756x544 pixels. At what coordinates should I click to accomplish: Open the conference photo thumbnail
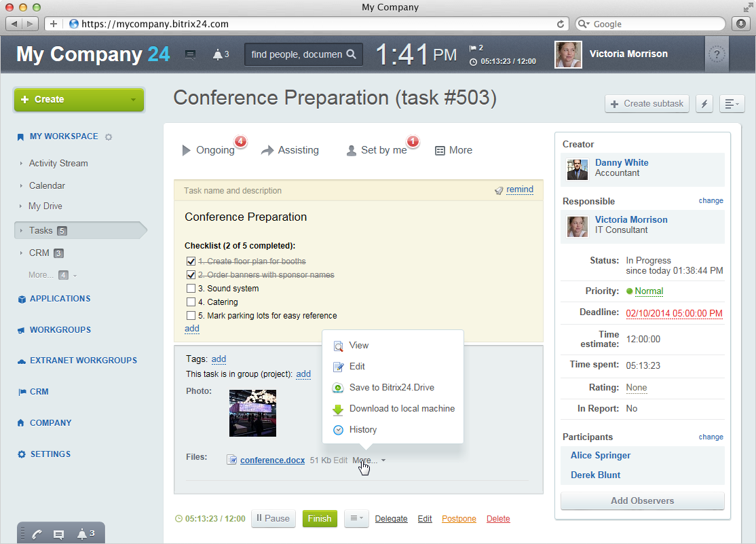(x=252, y=413)
